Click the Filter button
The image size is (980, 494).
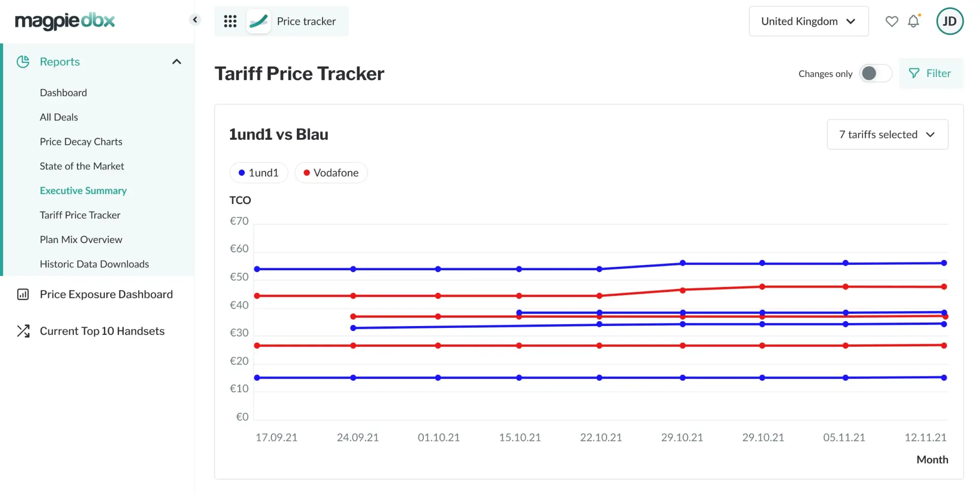[x=931, y=74]
